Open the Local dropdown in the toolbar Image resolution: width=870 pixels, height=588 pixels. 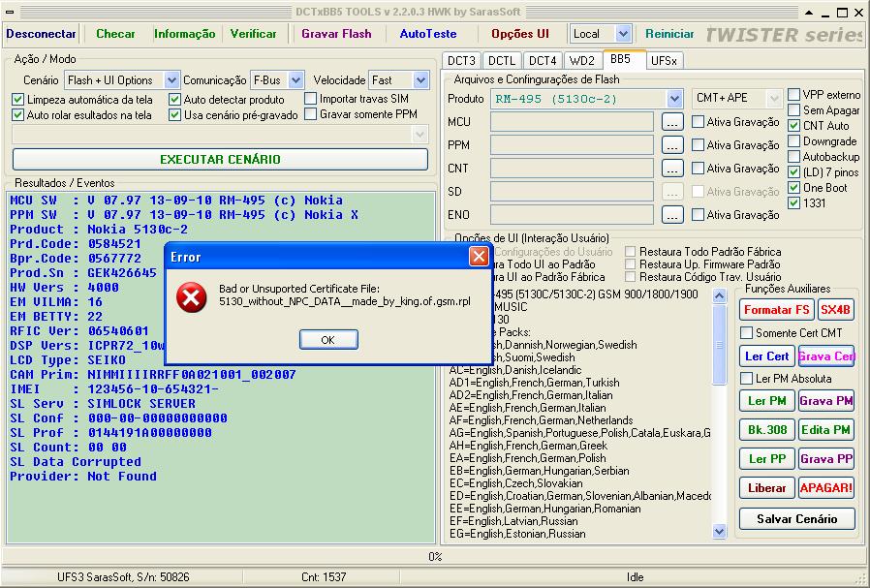[624, 34]
